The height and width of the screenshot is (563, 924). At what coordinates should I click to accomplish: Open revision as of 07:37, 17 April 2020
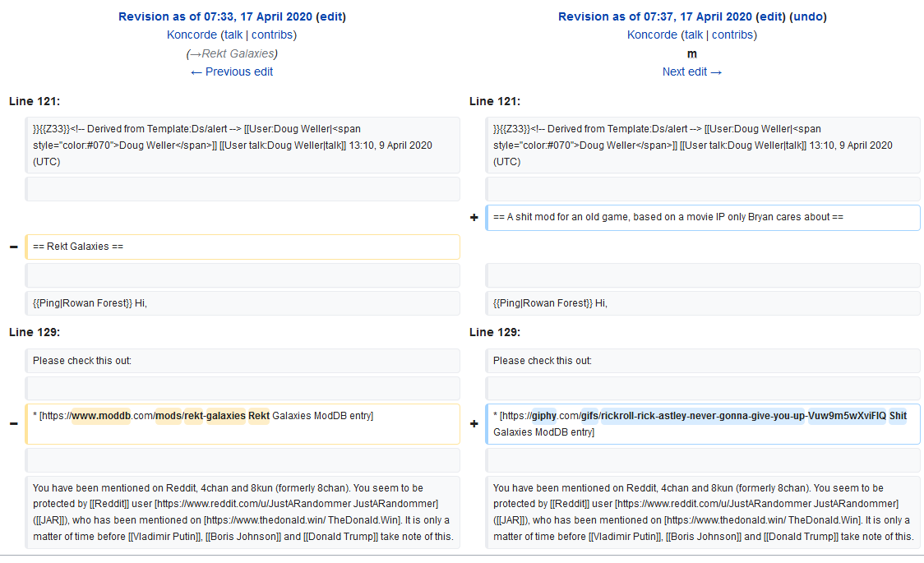pos(654,16)
